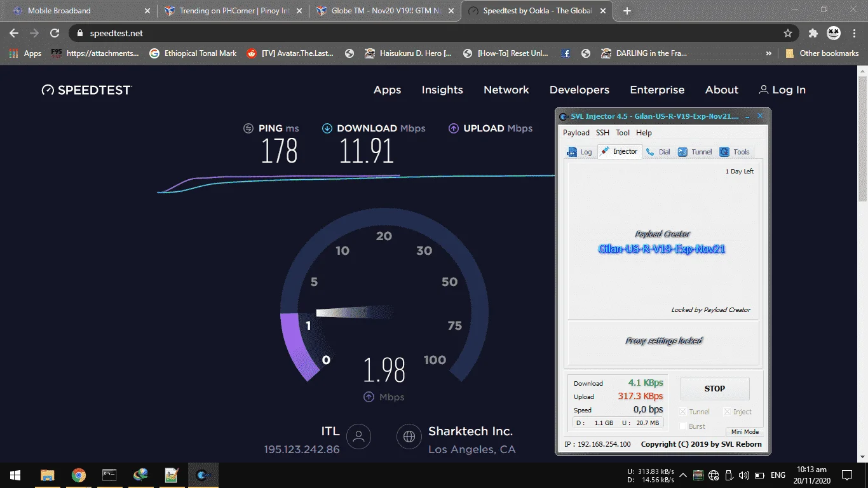Open the Network link on Speedtest
The width and height of the screenshot is (868, 488).
tap(506, 90)
